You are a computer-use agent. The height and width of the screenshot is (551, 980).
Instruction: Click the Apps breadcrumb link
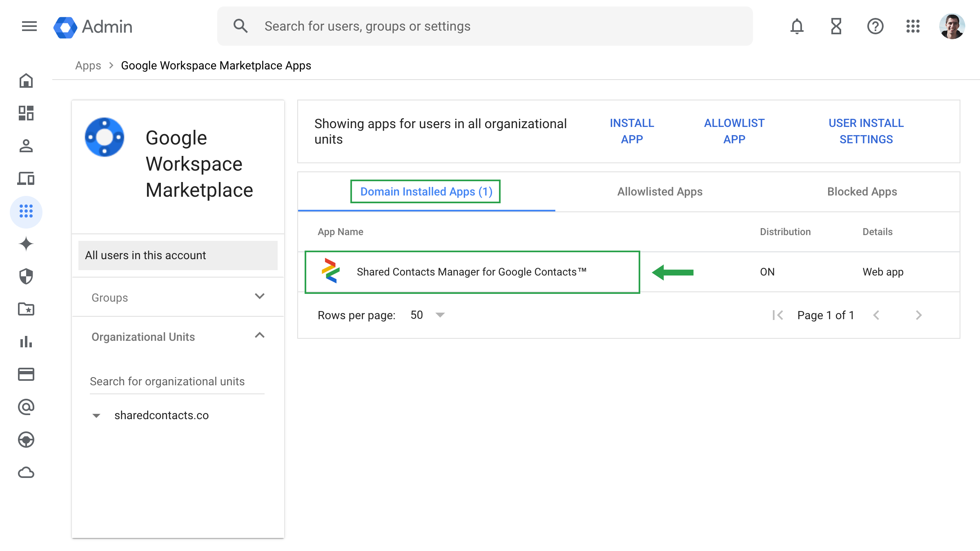point(88,66)
